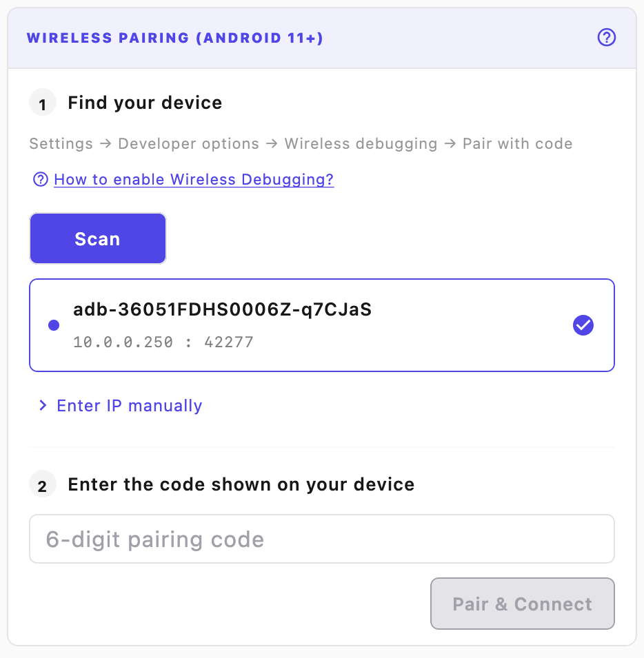Click the blue checkmark on the detected device
The image size is (644, 658).
coord(583,325)
